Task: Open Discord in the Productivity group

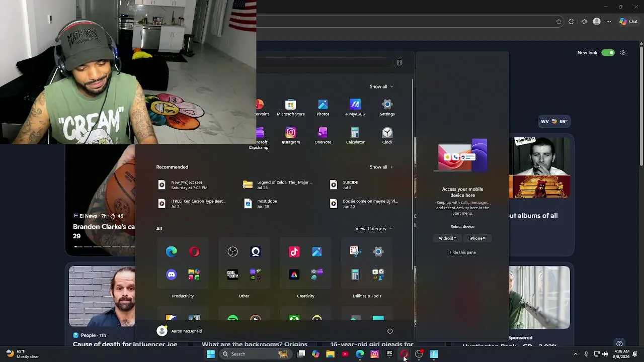Action: point(172,274)
